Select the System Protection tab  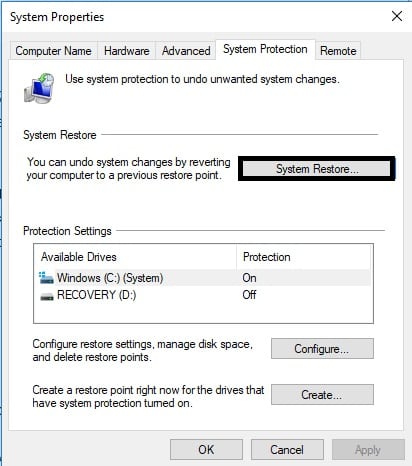click(265, 49)
